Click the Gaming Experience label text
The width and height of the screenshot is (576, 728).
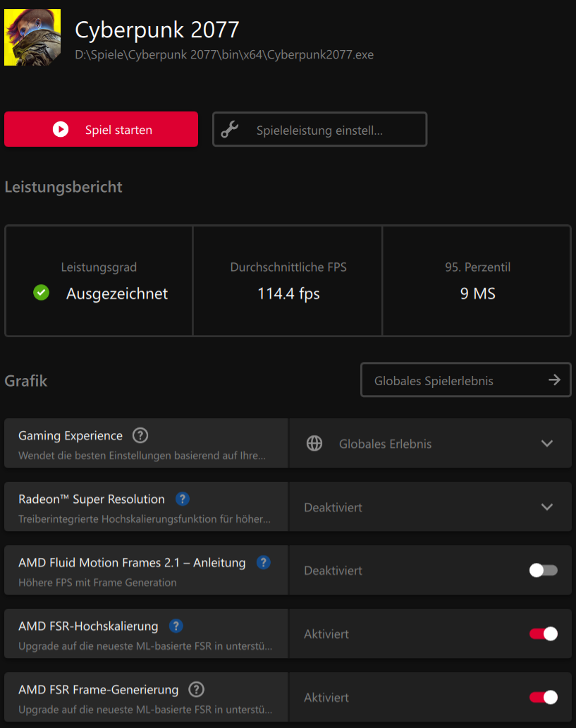coord(71,436)
